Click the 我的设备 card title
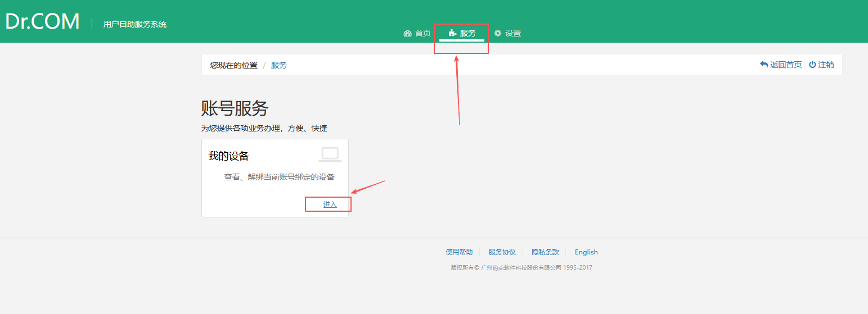The width and height of the screenshot is (868, 314). point(228,156)
